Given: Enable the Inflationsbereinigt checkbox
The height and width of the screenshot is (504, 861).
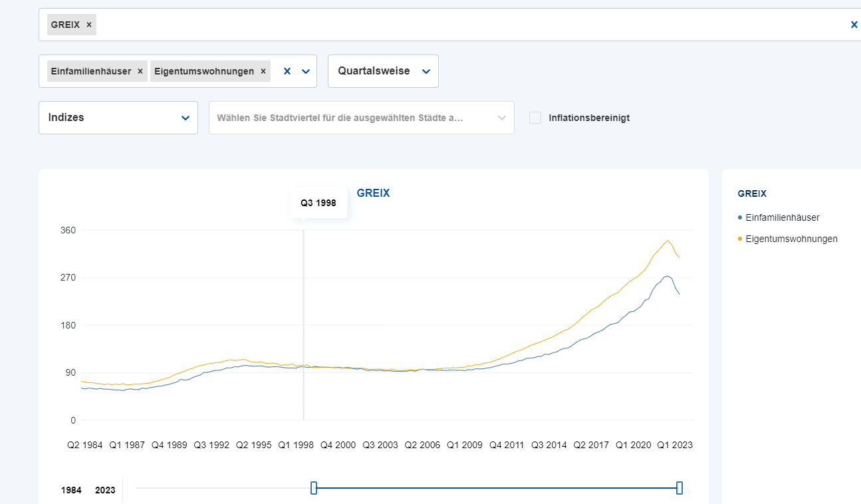Looking at the screenshot, I should (x=535, y=118).
